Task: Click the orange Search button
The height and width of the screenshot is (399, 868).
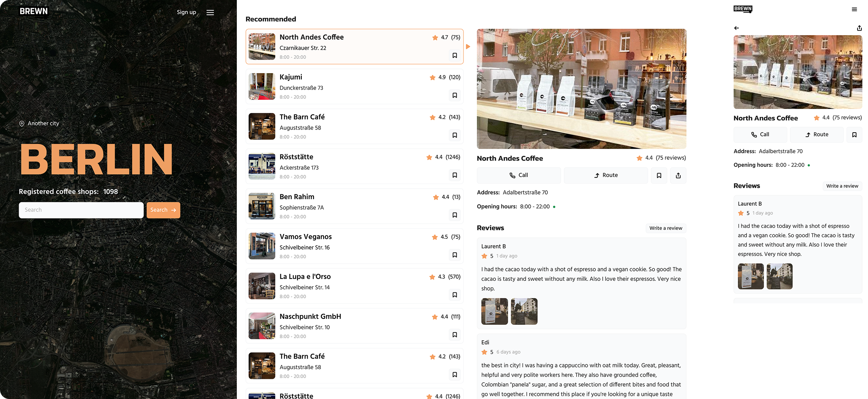Action: pyautogui.click(x=163, y=210)
